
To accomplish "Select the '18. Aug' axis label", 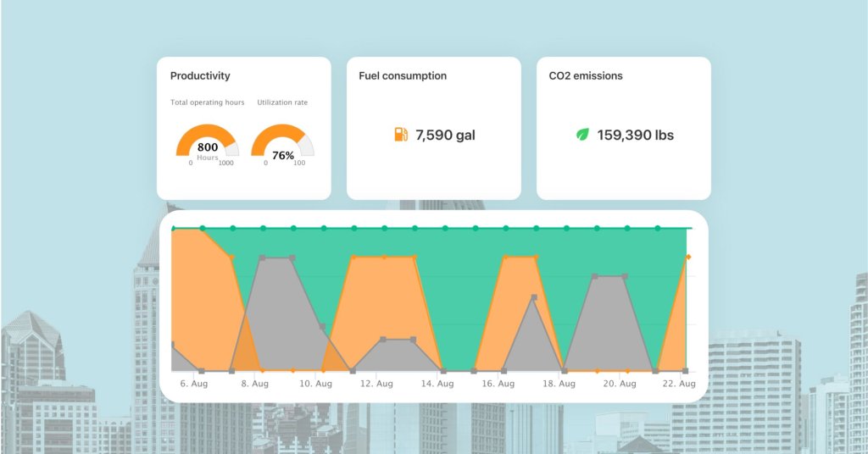I will [559, 384].
